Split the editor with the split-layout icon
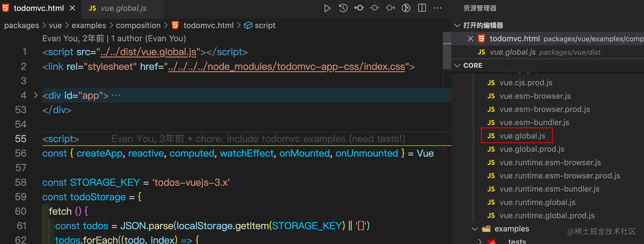Screen dimensions: 644x244 pos(422,8)
